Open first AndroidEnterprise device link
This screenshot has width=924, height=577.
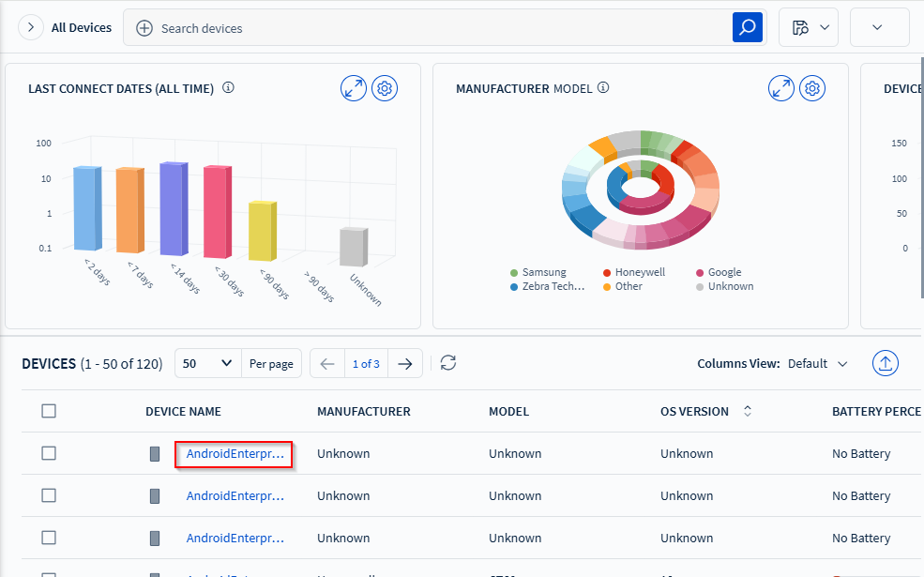pyautogui.click(x=235, y=454)
